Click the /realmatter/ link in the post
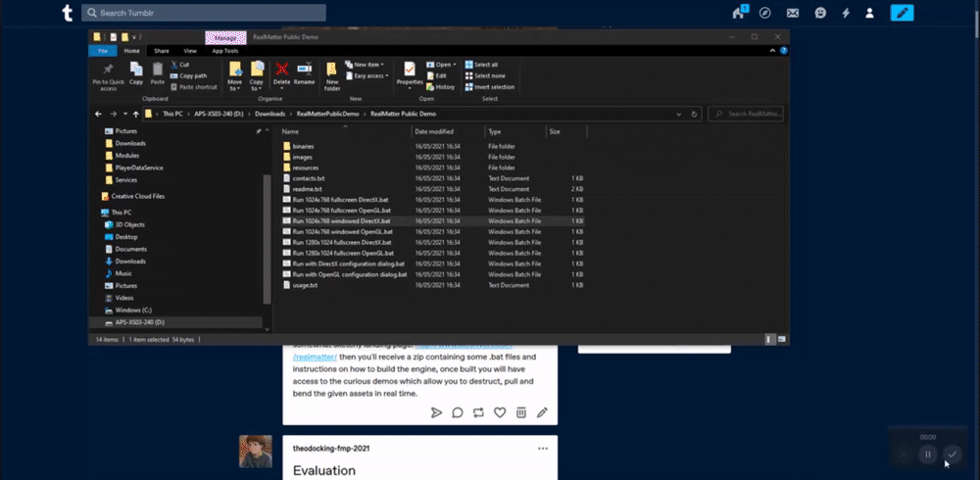 point(315,358)
